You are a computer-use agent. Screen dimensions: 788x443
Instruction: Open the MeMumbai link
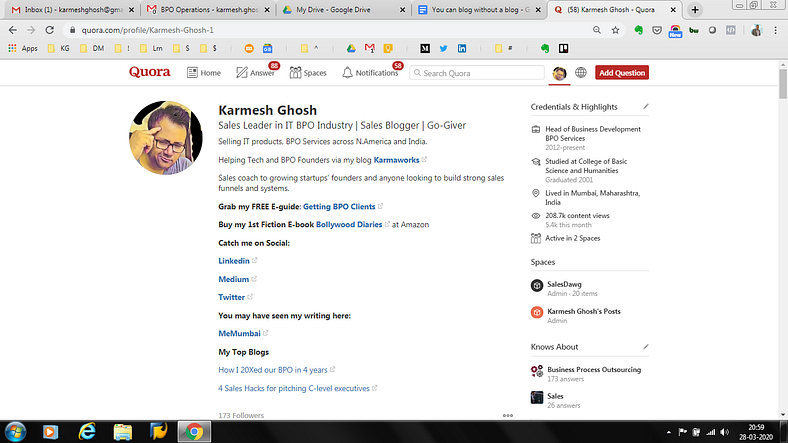click(x=239, y=334)
